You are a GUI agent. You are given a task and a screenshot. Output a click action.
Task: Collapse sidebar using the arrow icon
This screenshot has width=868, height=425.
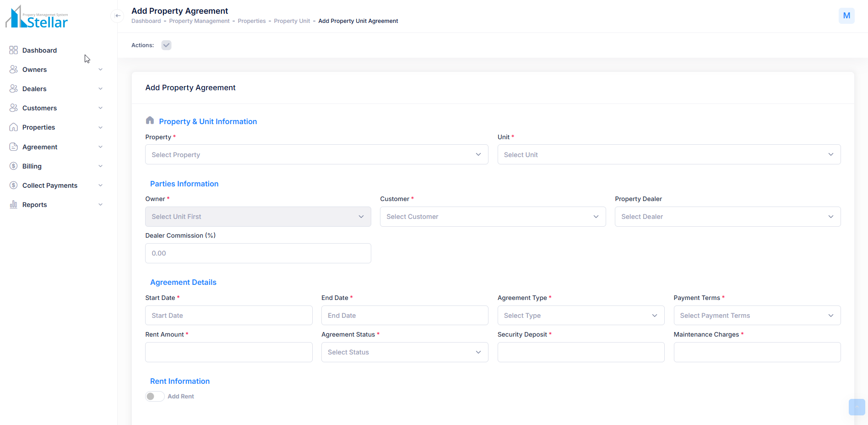point(118,16)
